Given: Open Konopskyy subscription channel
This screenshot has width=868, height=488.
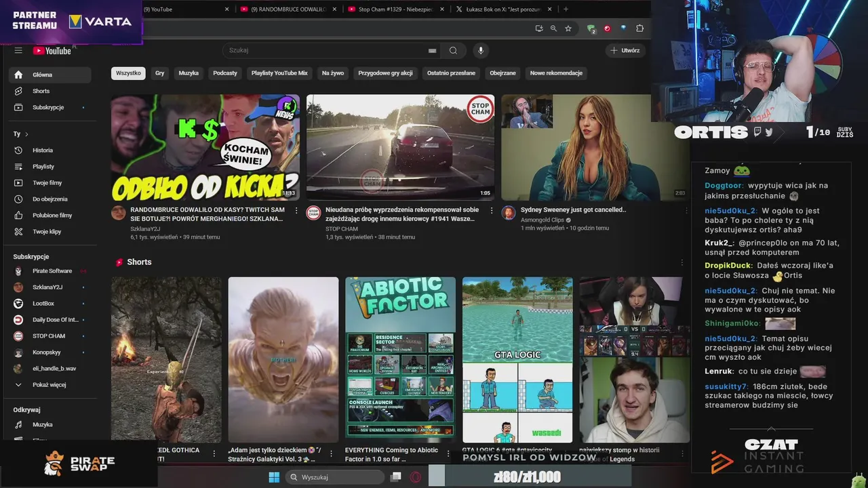Looking at the screenshot, I should tap(50, 352).
